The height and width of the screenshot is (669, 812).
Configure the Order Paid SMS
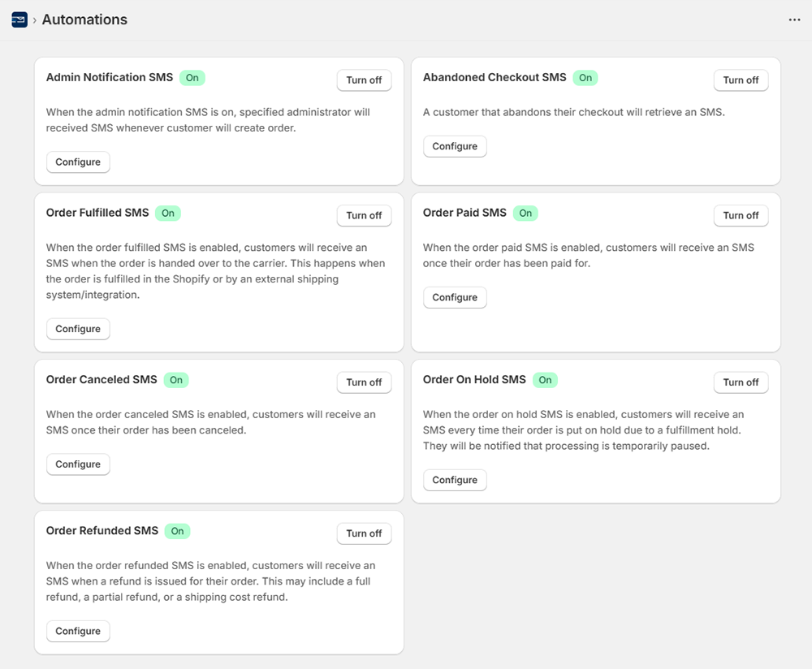pos(455,297)
